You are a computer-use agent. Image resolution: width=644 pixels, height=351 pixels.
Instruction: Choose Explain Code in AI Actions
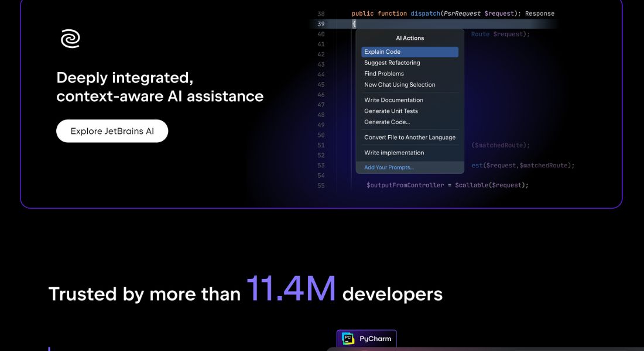(x=409, y=51)
